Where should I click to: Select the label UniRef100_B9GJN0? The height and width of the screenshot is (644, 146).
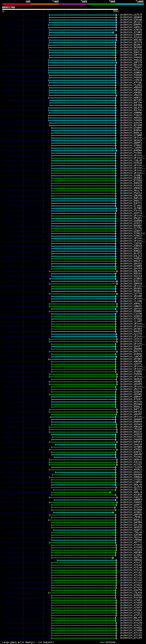pyautogui.click(x=131, y=40)
